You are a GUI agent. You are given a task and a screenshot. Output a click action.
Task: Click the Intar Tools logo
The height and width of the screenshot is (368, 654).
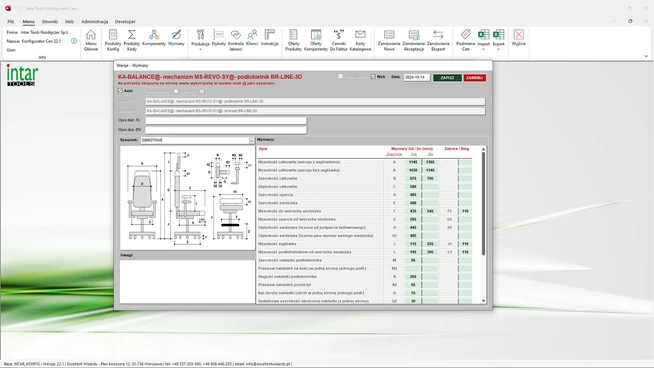click(x=22, y=75)
